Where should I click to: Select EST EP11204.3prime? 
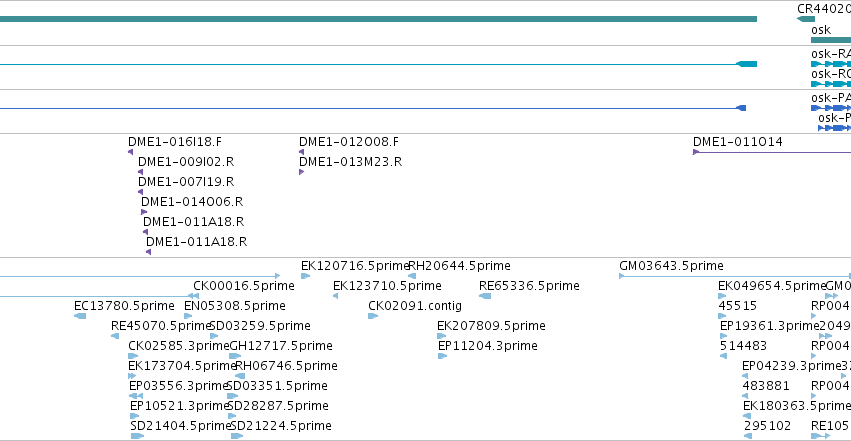pyautogui.click(x=487, y=346)
